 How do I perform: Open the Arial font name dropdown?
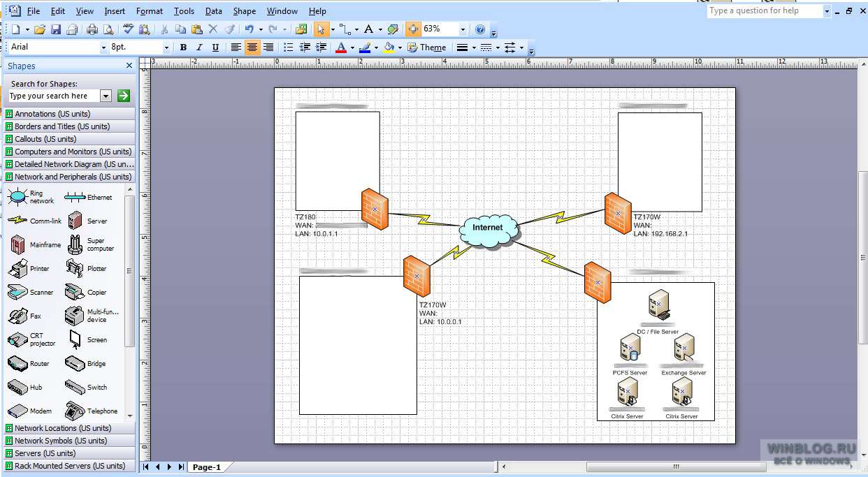(102, 47)
